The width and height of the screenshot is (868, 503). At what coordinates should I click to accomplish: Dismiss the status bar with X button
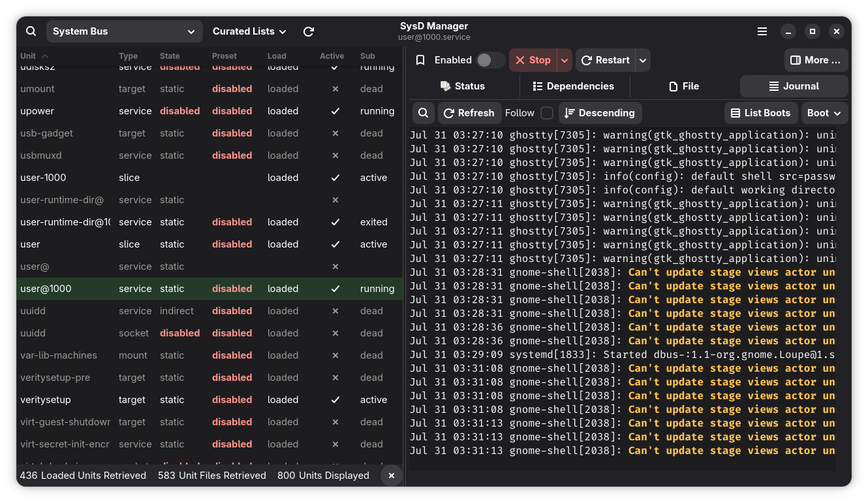392,476
